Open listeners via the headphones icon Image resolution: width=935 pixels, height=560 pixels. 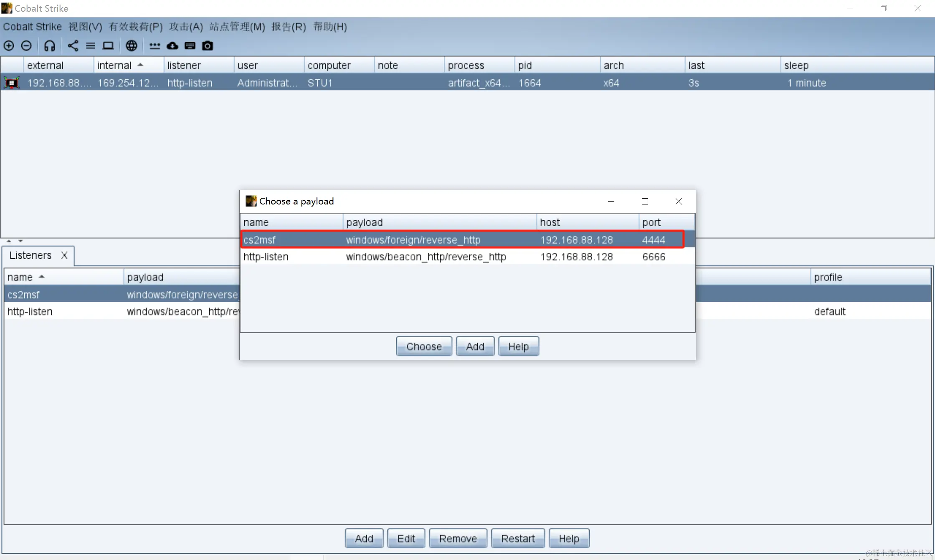click(49, 45)
